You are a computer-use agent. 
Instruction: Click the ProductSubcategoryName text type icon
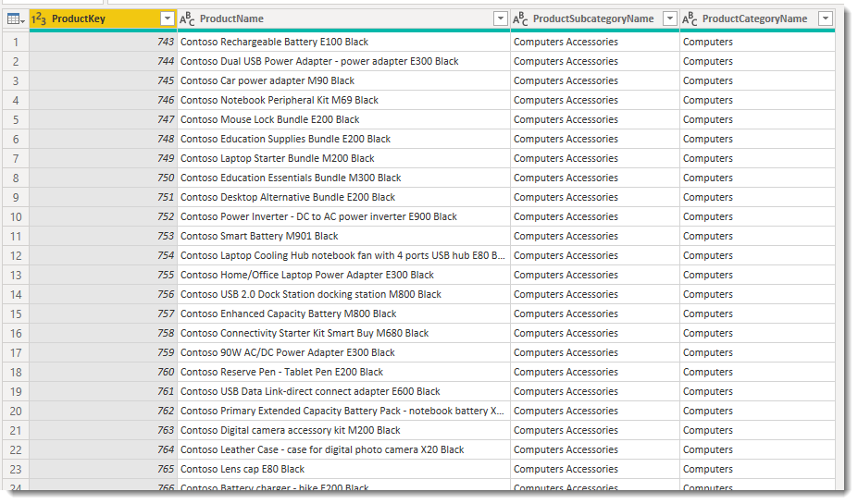[x=520, y=19]
